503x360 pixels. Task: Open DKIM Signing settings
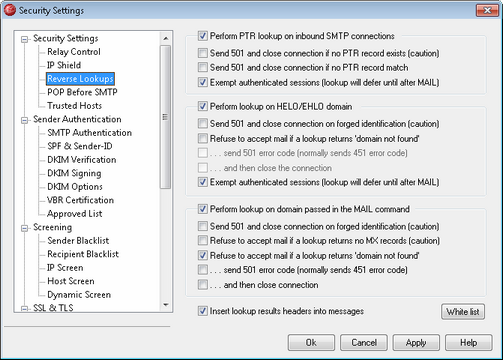coord(74,173)
